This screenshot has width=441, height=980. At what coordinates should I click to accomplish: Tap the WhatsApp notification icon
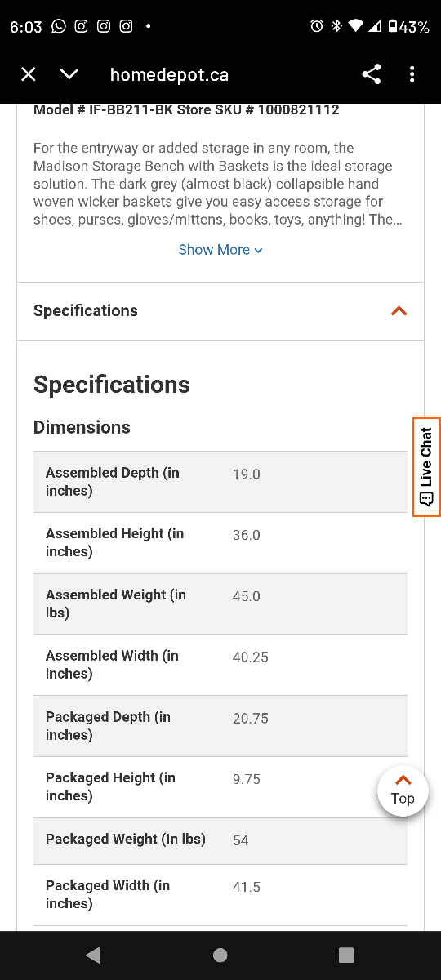point(59,26)
